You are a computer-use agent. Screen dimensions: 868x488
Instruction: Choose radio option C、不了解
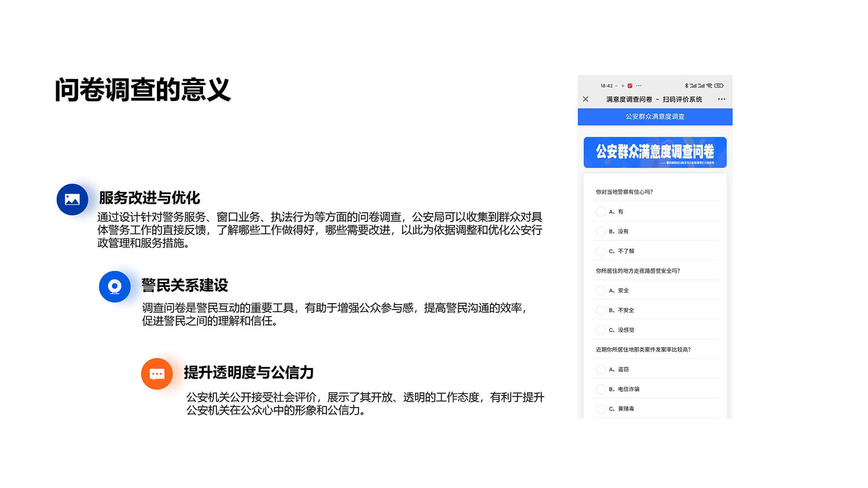(601, 251)
